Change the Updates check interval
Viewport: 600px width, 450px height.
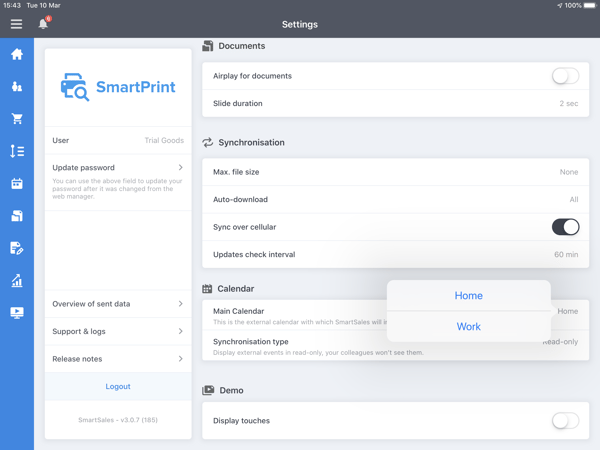395,255
